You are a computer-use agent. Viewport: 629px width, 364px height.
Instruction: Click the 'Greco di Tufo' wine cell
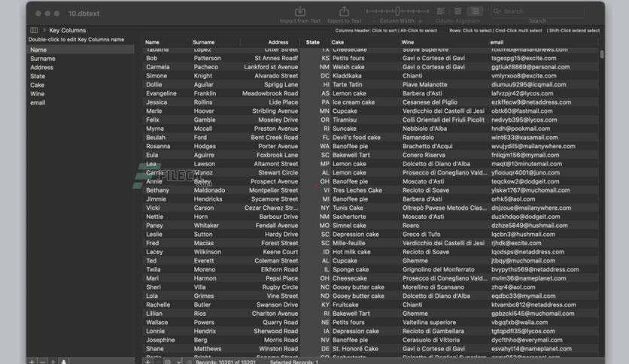point(421,235)
